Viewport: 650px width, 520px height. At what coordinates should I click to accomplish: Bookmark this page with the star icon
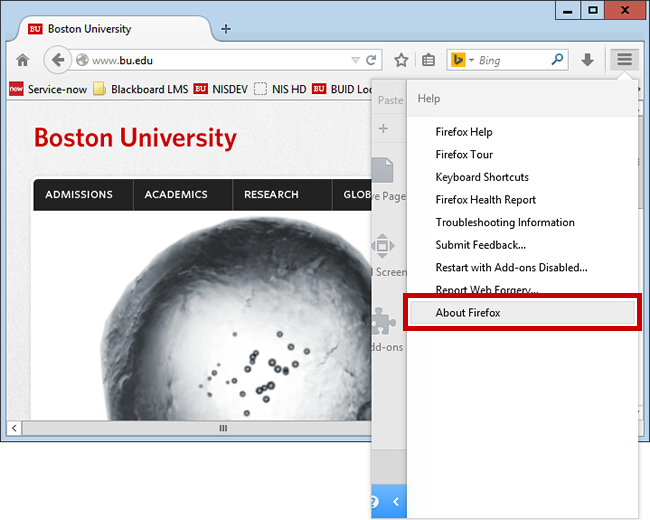pyautogui.click(x=401, y=60)
